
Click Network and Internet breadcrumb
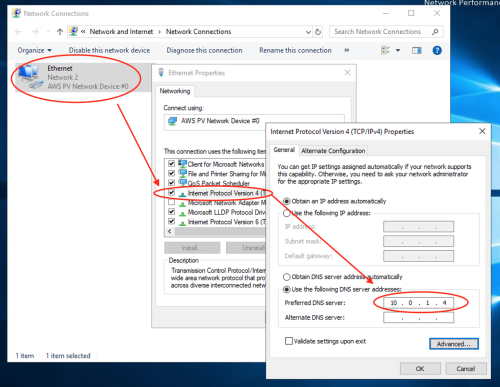point(121,32)
